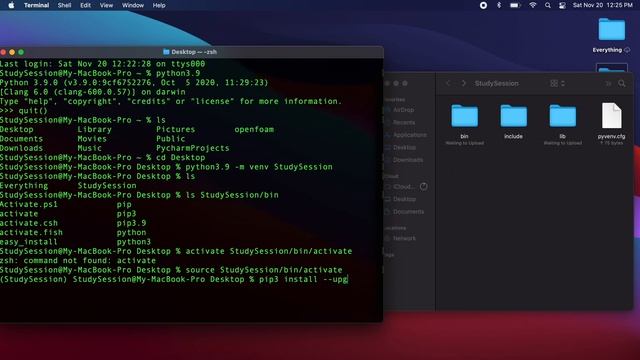Click 'pip3.9' in terminal bin listing

click(x=131, y=223)
